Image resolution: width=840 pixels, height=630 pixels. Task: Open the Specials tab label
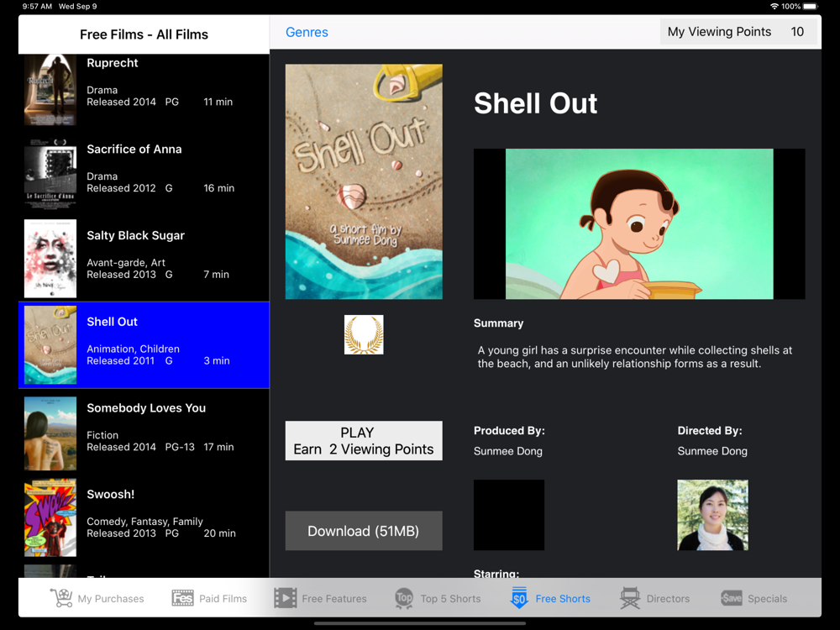pos(767,599)
